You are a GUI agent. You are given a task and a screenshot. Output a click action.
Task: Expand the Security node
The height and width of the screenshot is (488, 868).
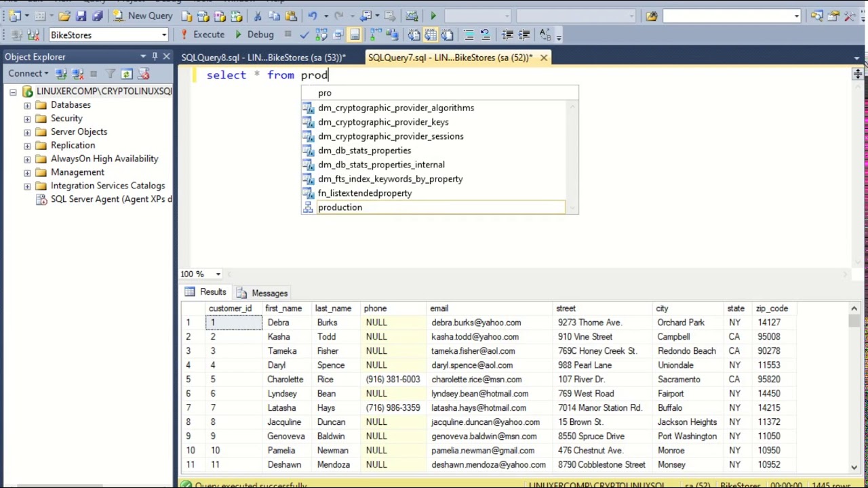[x=27, y=119]
